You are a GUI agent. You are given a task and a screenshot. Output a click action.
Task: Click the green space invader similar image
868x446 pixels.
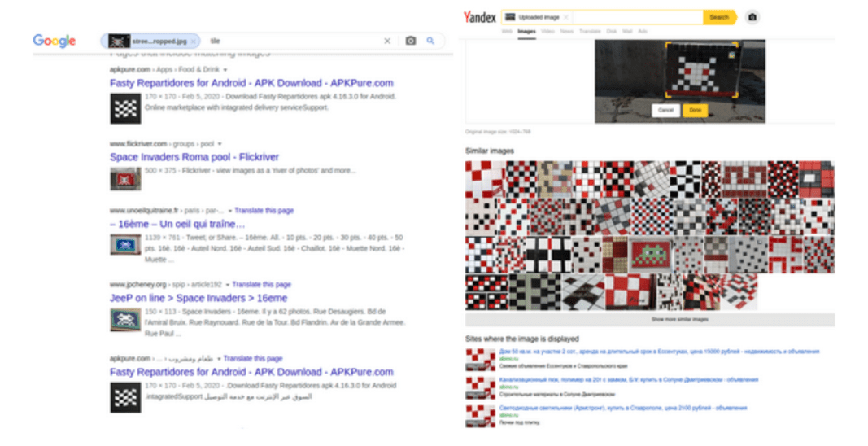coord(651,255)
